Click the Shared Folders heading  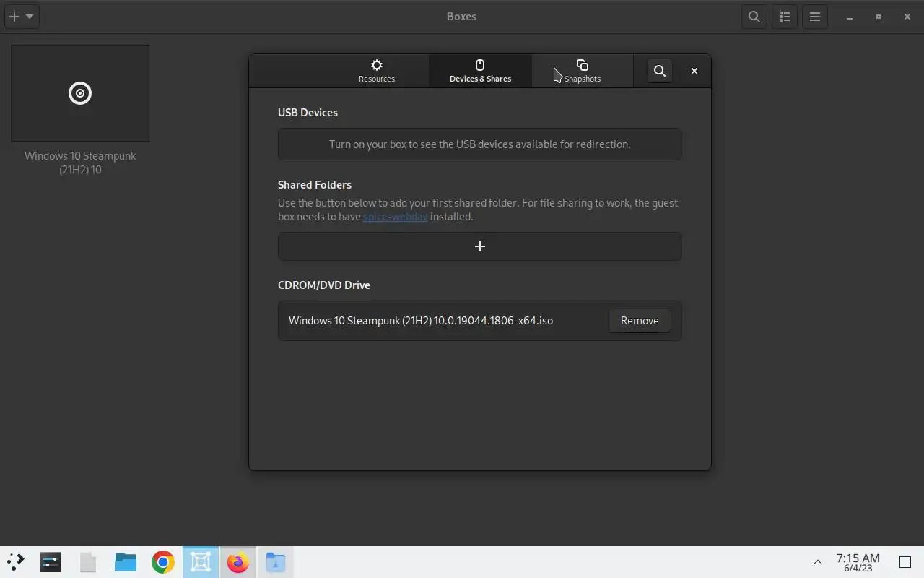315,184
